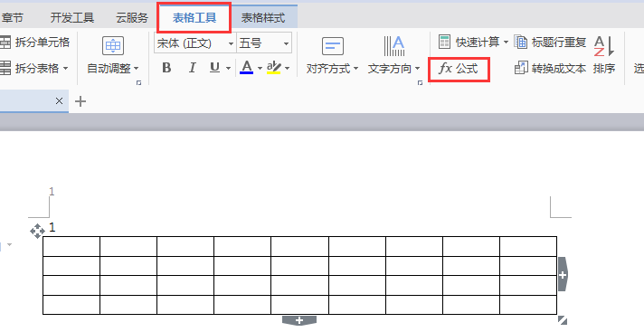
Task: Add a new document tab
Action: [x=80, y=101]
